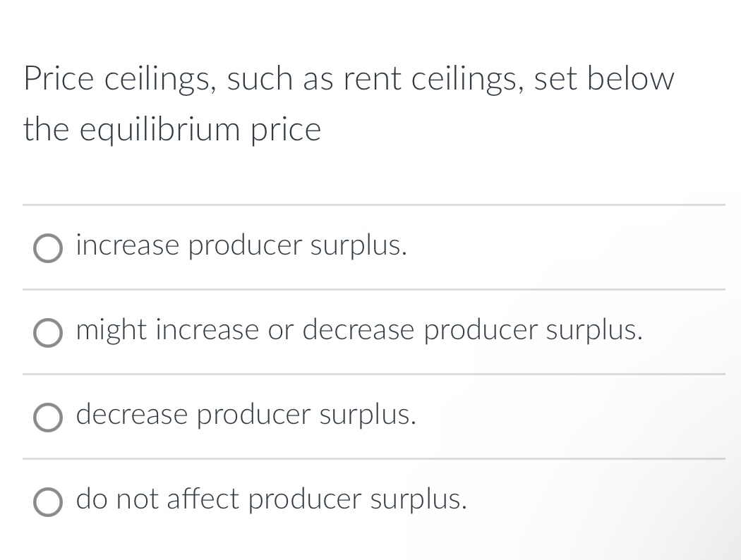
Task: Click the phrase 'the equilibrium price'
Action: pyautogui.click(x=171, y=129)
